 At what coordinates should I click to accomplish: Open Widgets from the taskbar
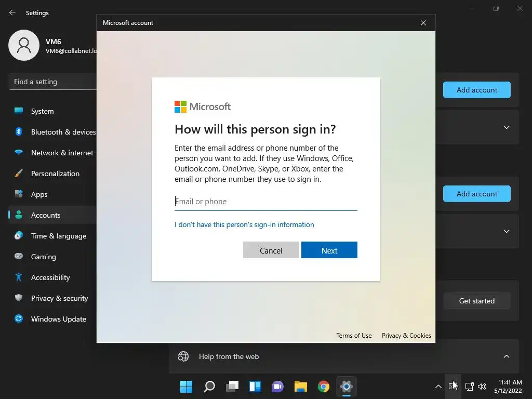(x=255, y=387)
